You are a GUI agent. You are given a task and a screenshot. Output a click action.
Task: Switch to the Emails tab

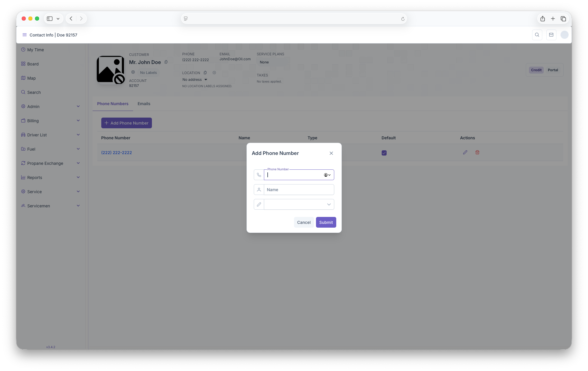[144, 104]
